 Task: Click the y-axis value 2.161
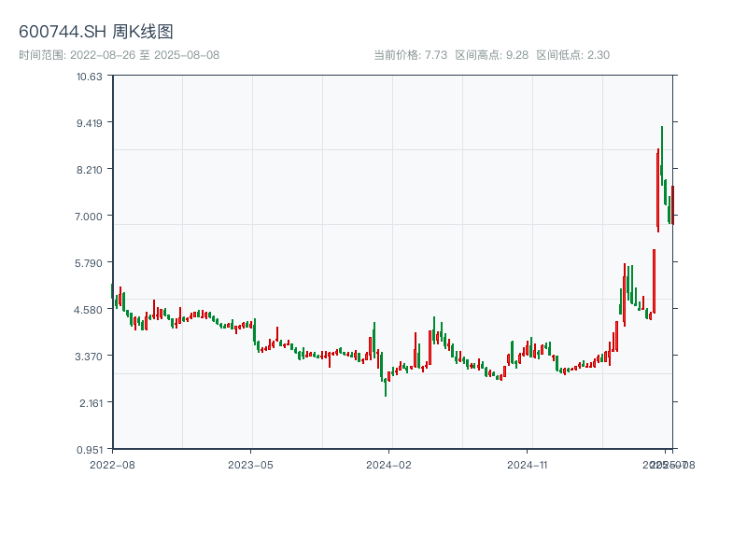tap(91, 403)
